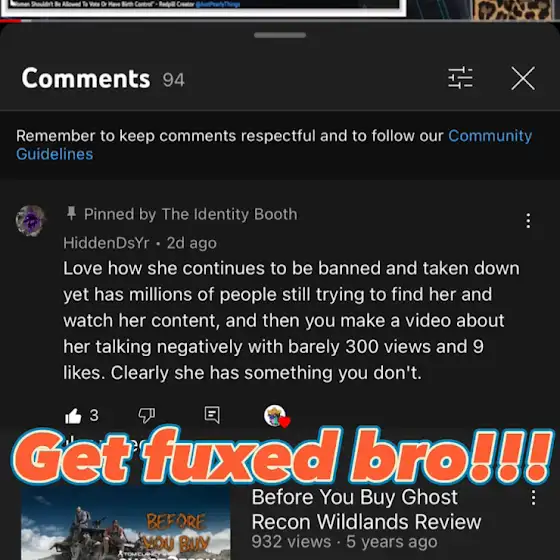This screenshot has width=560, height=560.
Task: Open the Before You Buy video thumbnail
Action: (126, 523)
